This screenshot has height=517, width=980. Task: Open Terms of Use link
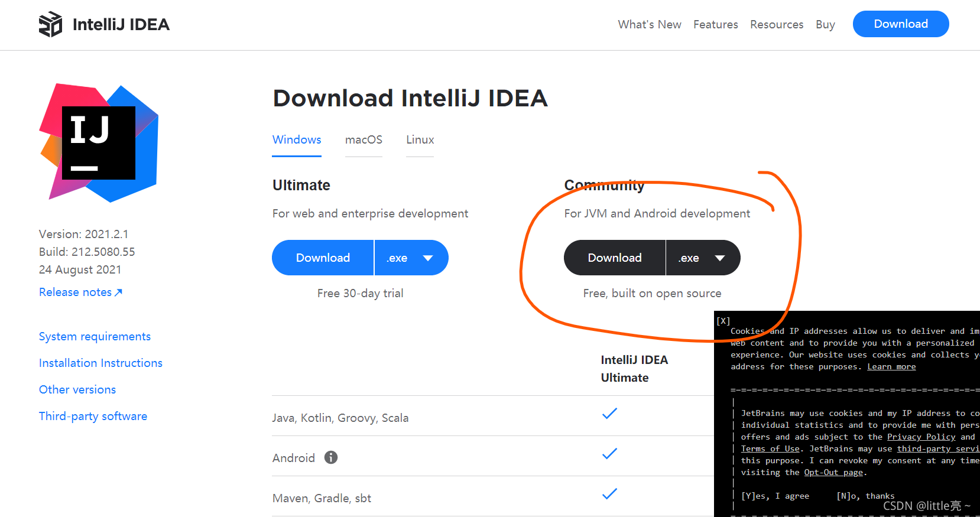[770, 448]
